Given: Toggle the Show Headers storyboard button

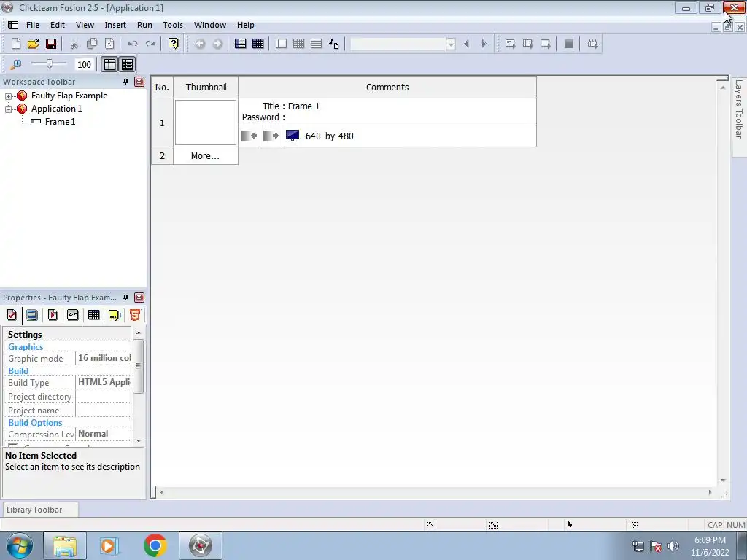Looking at the screenshot, I should pos(109,64).
